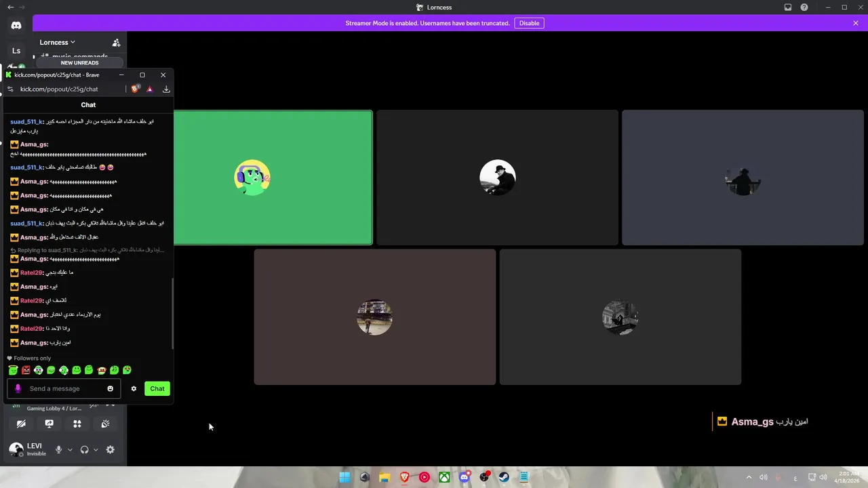Insert the angel halo Kick emote
Viewport: 868px width, 488px height.
[13, 370]
